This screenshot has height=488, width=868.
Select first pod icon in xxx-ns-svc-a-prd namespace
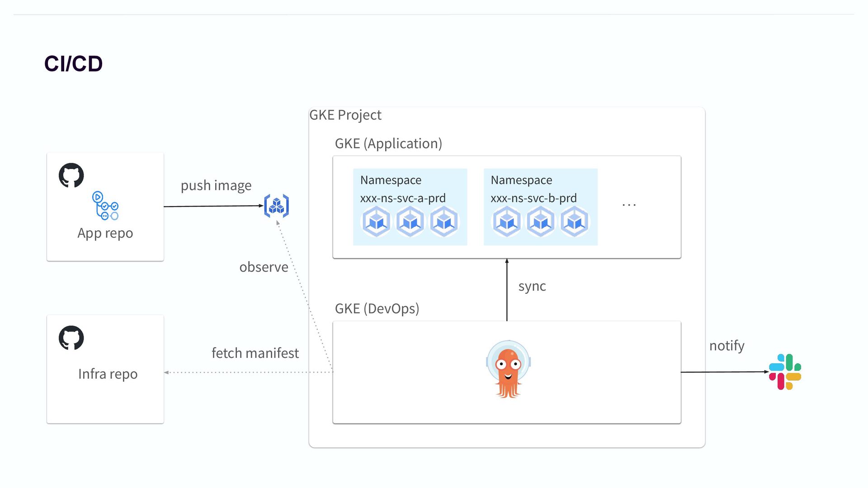point(376,221)
